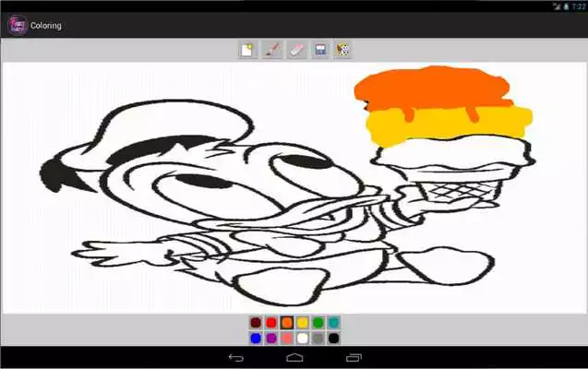Viewport: 588px width, 369px height.
Task: Click the new blank page icon
Action: pos(246,50)
